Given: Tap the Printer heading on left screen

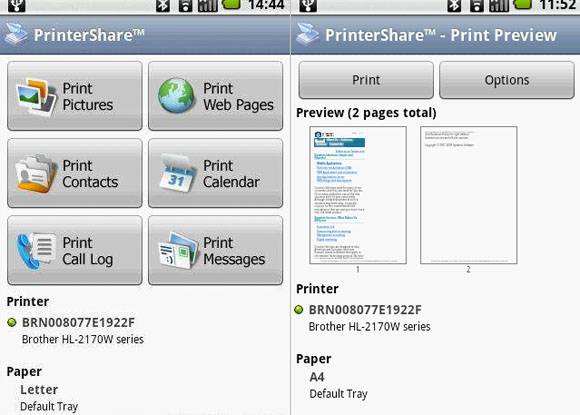Looking at the screenshot, I should click(x=28, y=301).
